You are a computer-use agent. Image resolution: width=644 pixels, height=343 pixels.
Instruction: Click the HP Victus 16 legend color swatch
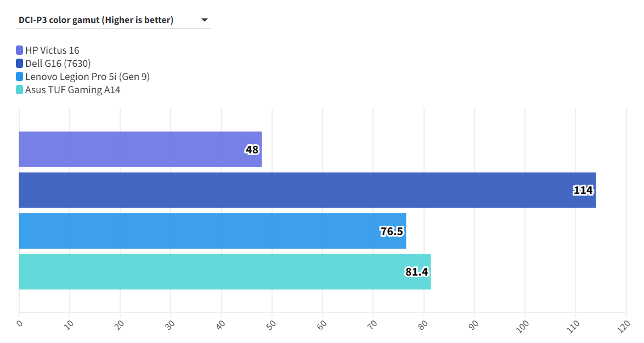[x=20, y=50]
